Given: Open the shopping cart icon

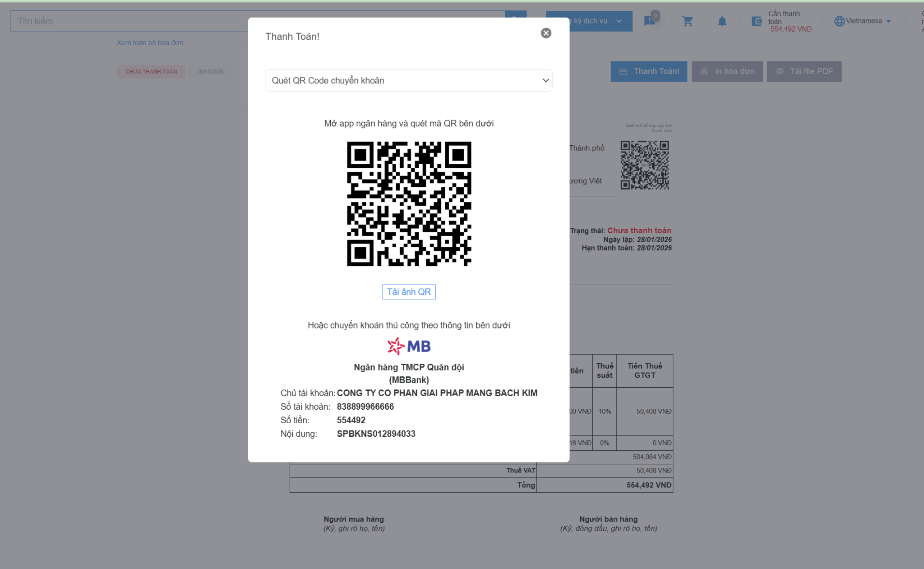Looking at the screenshot, I should coord(688,21).
